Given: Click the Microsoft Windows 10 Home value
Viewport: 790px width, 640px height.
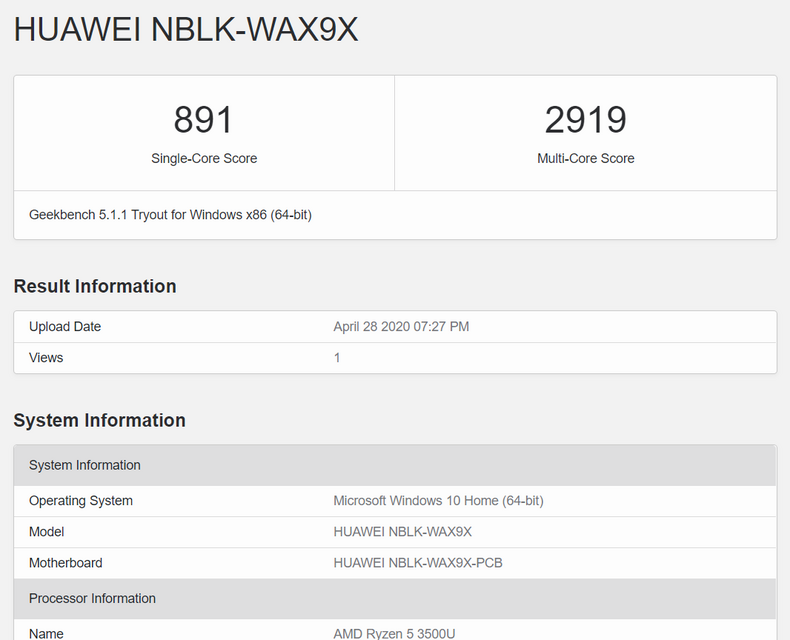Looking at the screenshot, I should [438, 501].
